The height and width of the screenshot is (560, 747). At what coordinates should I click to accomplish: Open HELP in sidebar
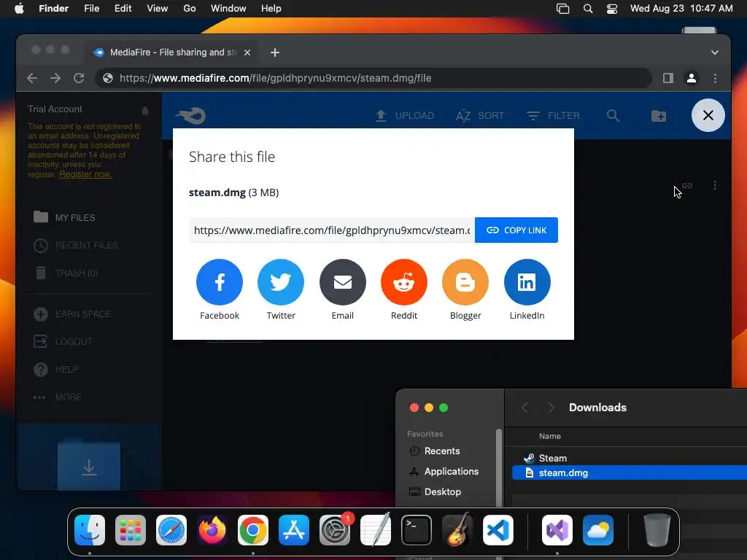[55, 369]
